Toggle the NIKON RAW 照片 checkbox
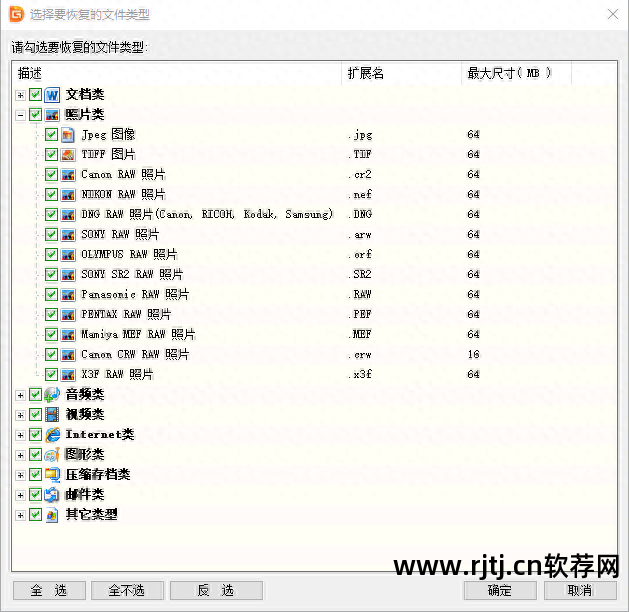Screen dimensions: 629x612 click(51, 195)
